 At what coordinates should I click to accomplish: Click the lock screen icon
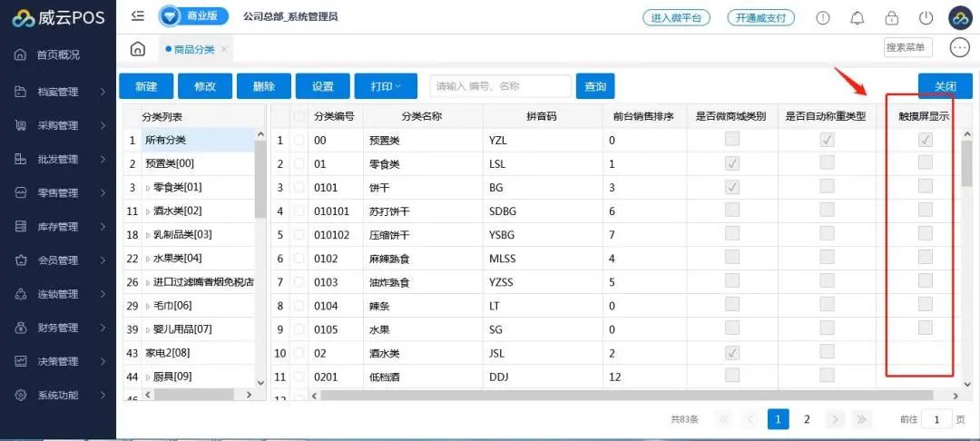(x=891, y=18)
